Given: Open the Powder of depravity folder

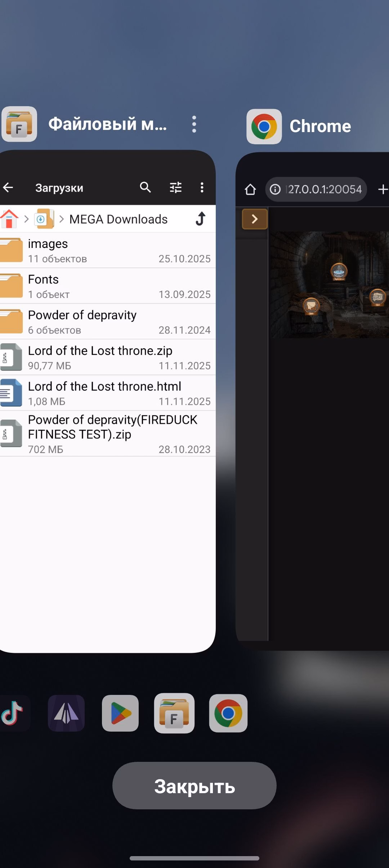Looking at the screenshot, I should click(108, 321).
